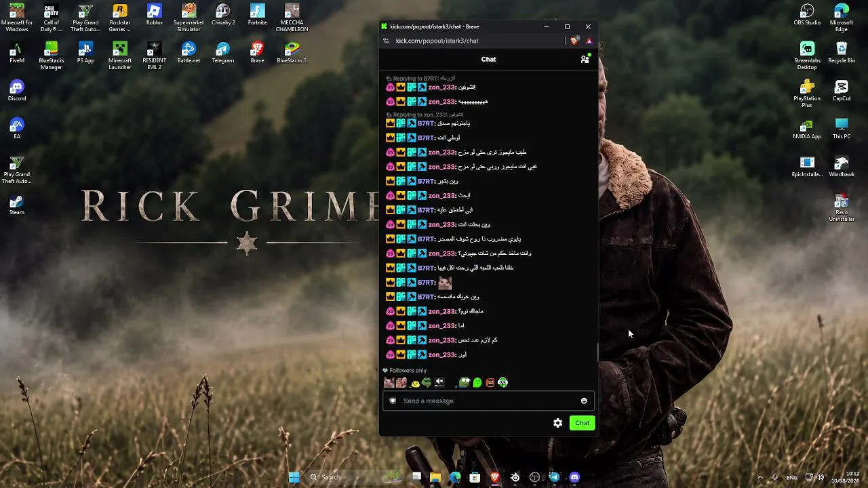The height and width of the screenshot is (488, 868).
Task: Open This PC desktop icon
Action: point(842,129)
